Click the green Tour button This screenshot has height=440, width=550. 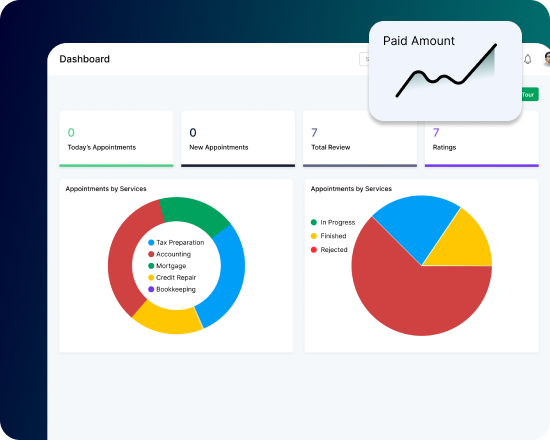(x=530, y=94)
